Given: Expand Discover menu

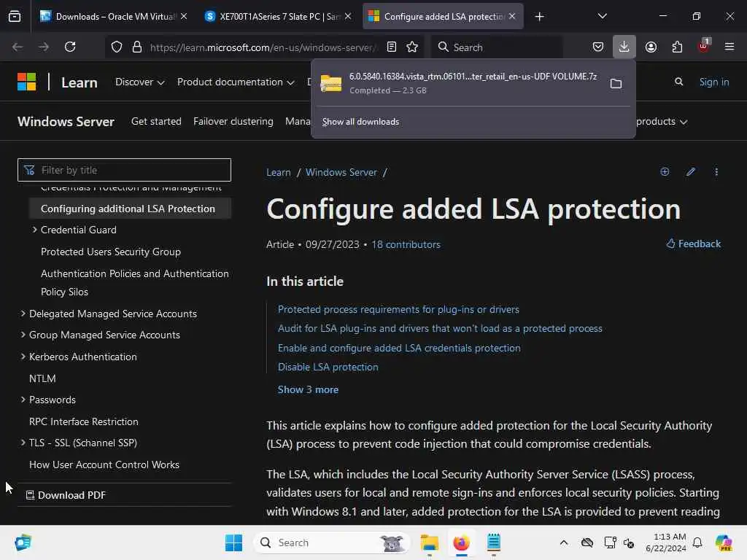Looking at the screenshot, I should [139, 82].
